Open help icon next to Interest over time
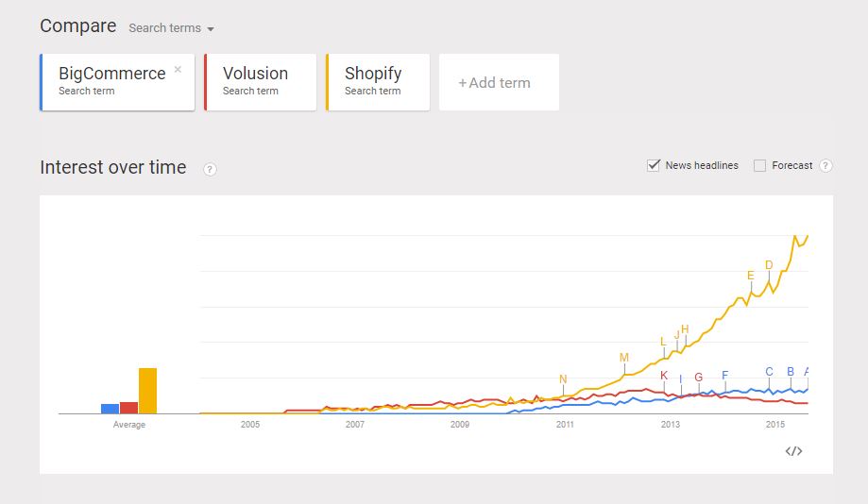Screen dimensions: 868x504 pos(210,169)
